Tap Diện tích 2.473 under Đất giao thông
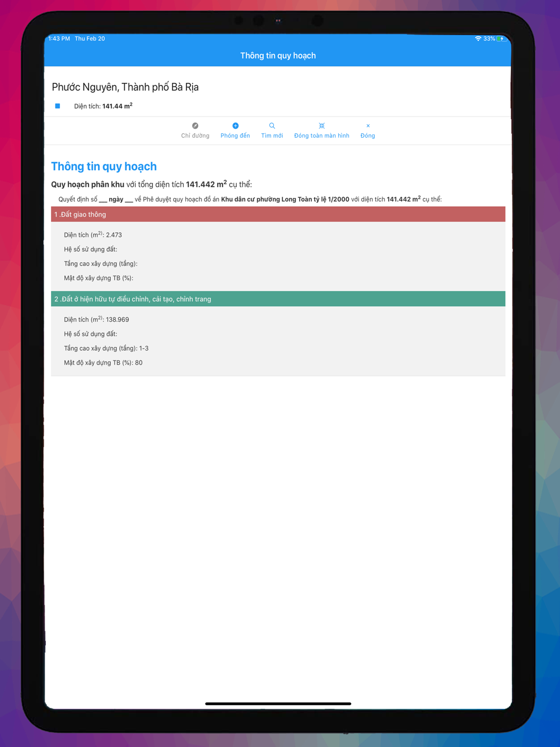The height and width of the screenshot is (747, 560). pyautogui.click(x=93, y=235)
